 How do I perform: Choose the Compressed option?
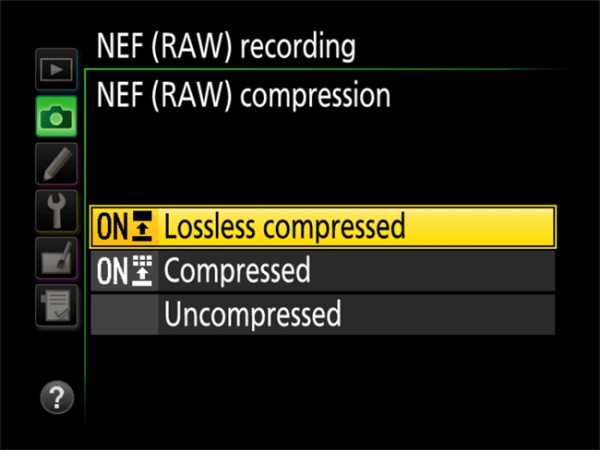(x=237, y=271)
